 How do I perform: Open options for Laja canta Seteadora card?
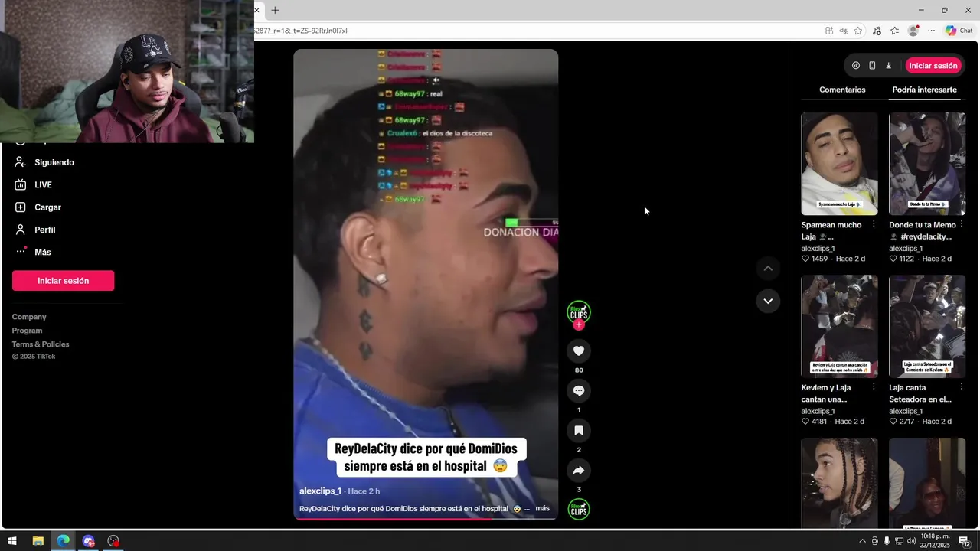962,387
